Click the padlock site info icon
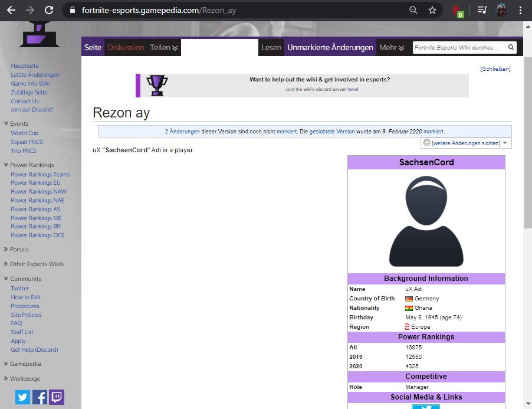 73,10
